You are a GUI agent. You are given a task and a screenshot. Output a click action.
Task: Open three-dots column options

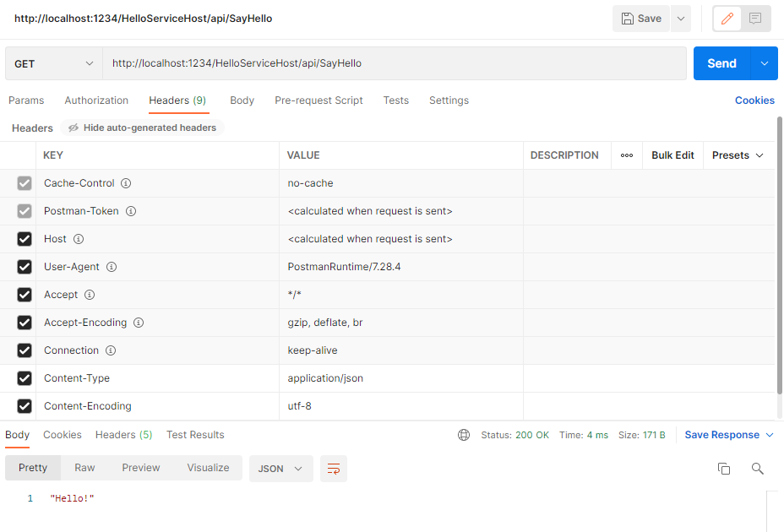627,155
